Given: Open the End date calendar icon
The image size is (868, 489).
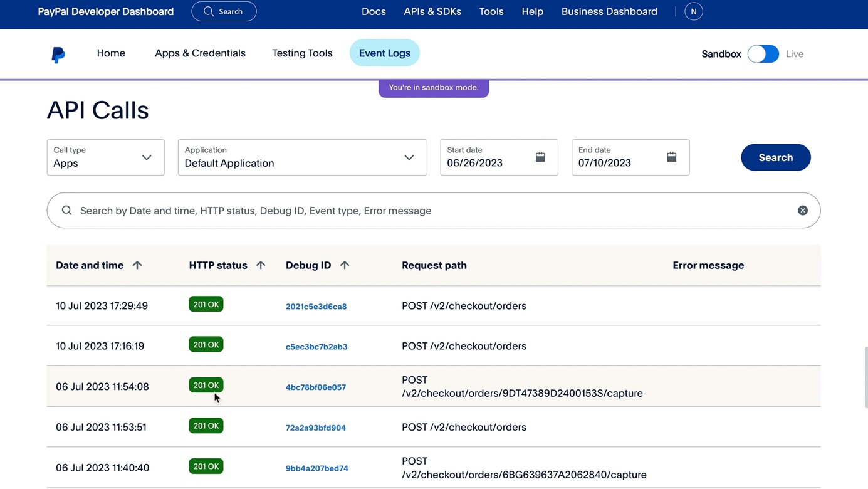Looking at the screenshot, I should [671, 157].
